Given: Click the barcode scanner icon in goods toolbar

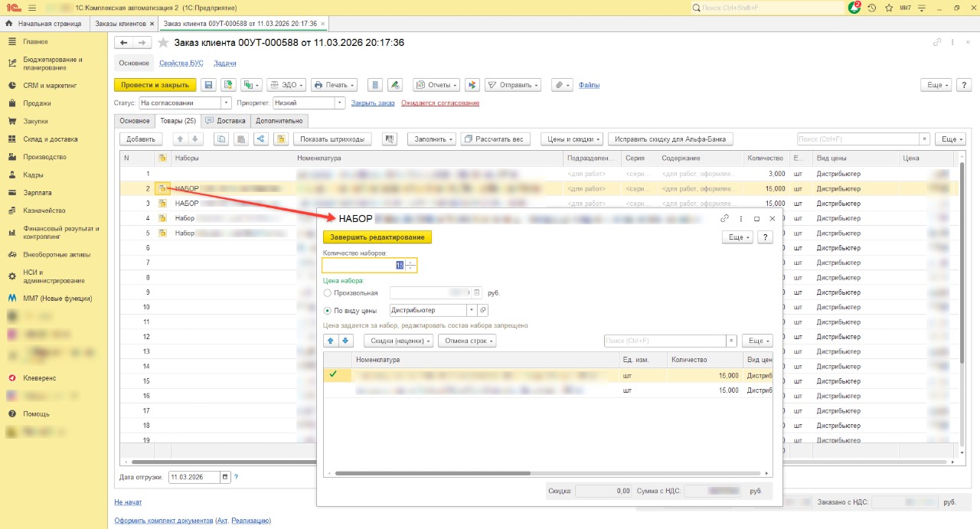Looking at the screenshot, I should point(390,139).
